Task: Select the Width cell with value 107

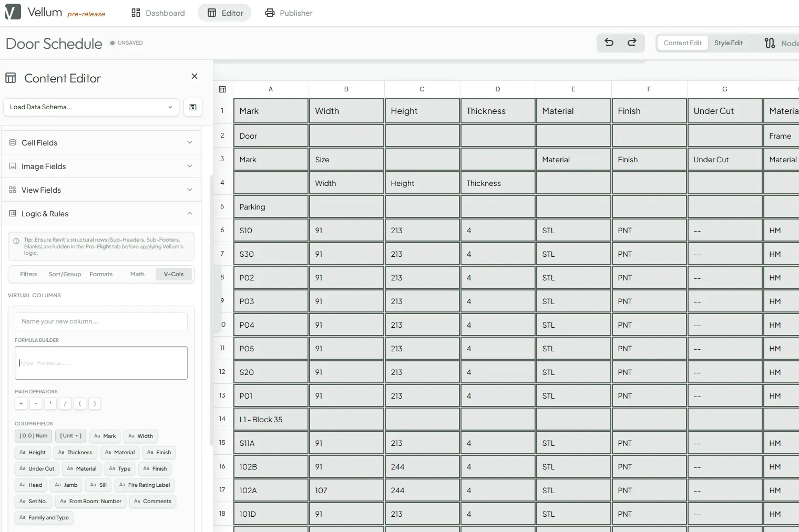Action: 346,491
